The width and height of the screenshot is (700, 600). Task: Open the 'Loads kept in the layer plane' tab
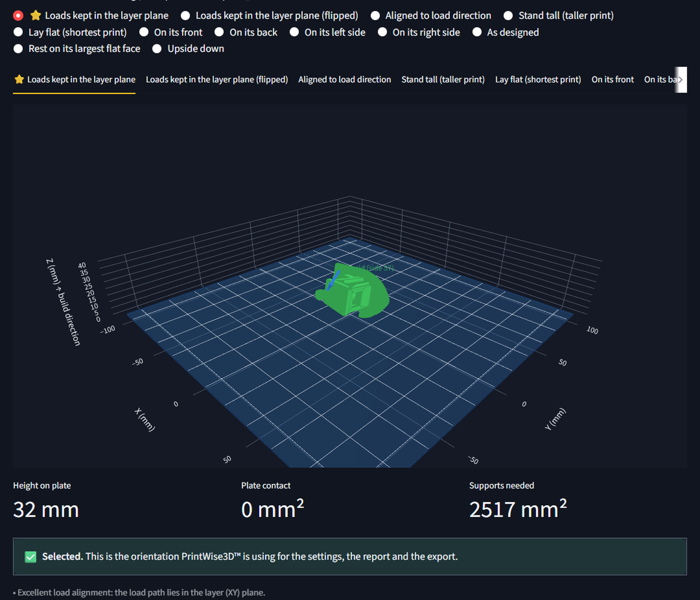[74, 79]
